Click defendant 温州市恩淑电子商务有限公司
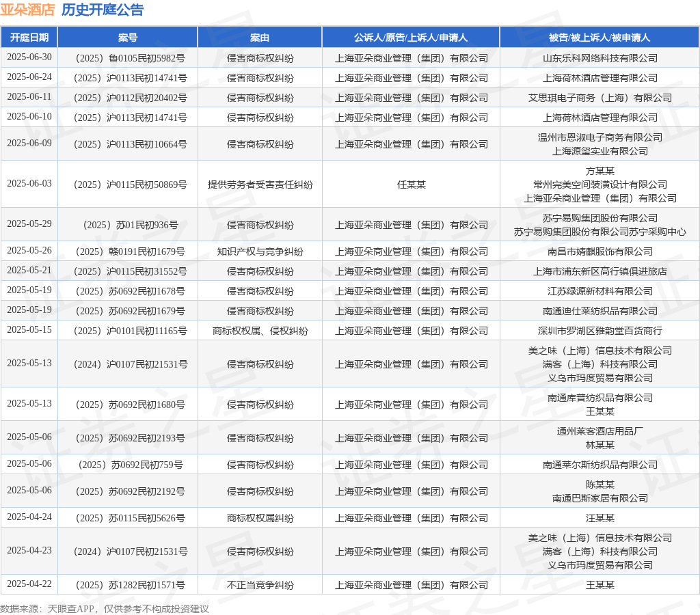The width and height of the screenshot is (700, 615). point(600,137)
